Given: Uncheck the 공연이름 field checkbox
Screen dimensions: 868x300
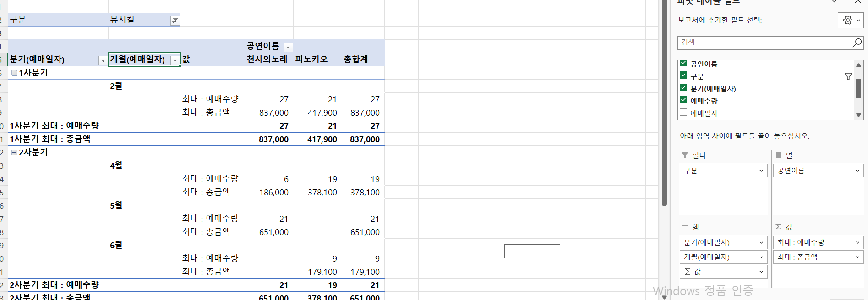Looking at the screenshot, I should [x=683, y=64].
